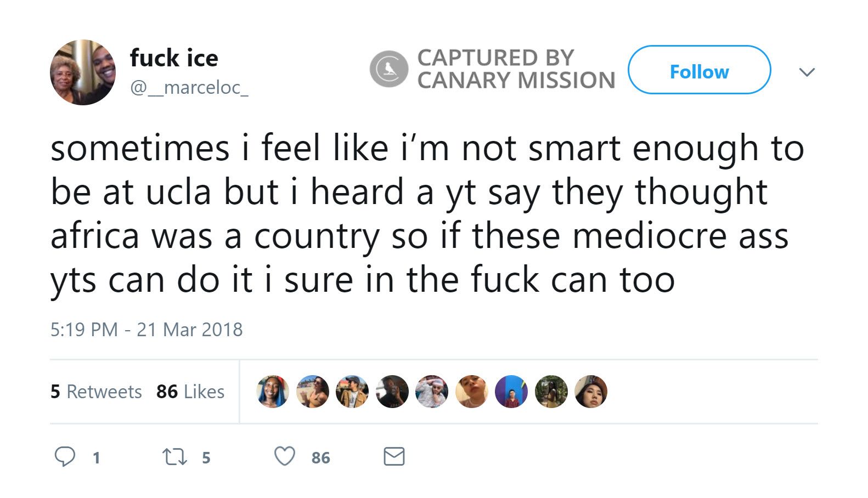The width and height of the screenshot is (868, 498).
Task: Click the reply count number 1
Action: click(x=96, y=457)
